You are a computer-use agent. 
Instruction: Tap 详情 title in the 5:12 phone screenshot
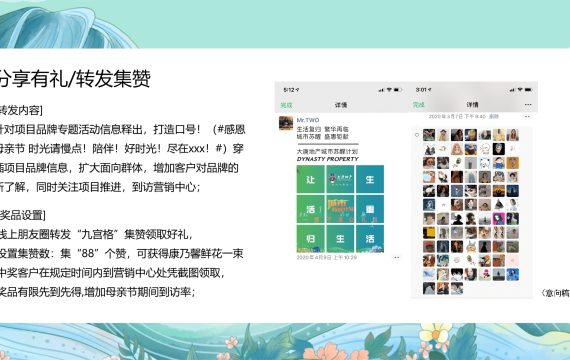pos(341,105)
